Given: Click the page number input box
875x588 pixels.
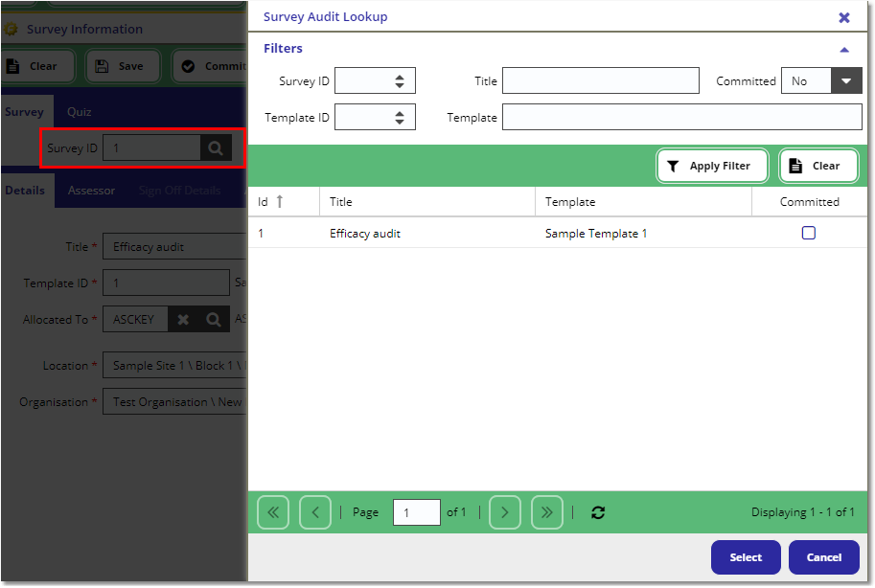Looking at the screenshot, I should point(416,512).
